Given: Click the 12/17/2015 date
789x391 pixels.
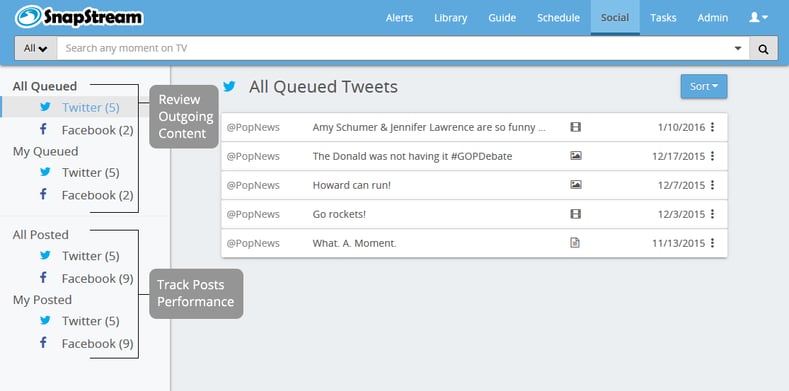Looking at the screenshot, I should pos(678,156).
